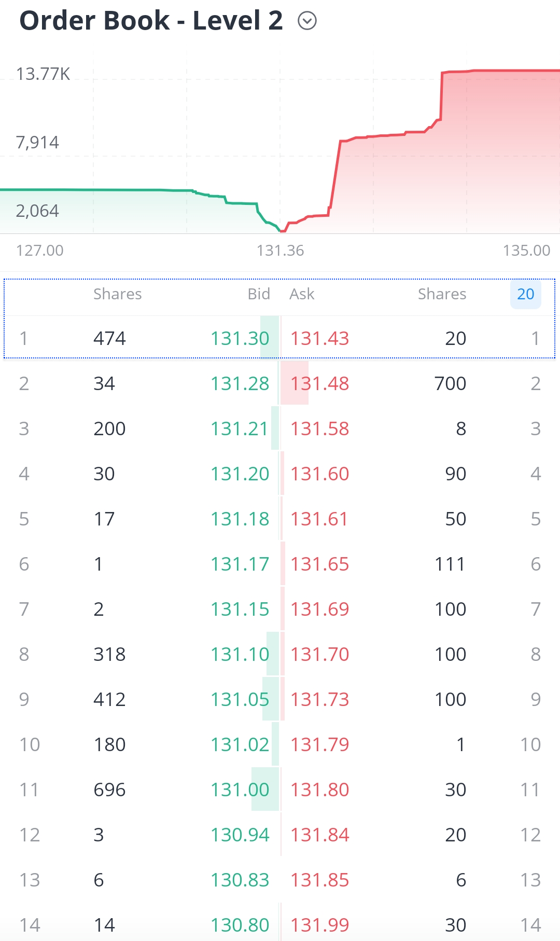Click bid price 131.10 with 318 shares

(x=240, y=654)
